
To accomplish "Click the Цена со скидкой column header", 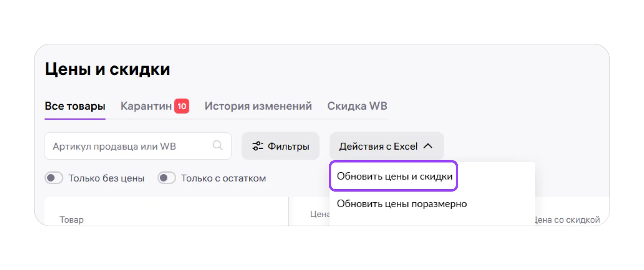I will 567,219.
